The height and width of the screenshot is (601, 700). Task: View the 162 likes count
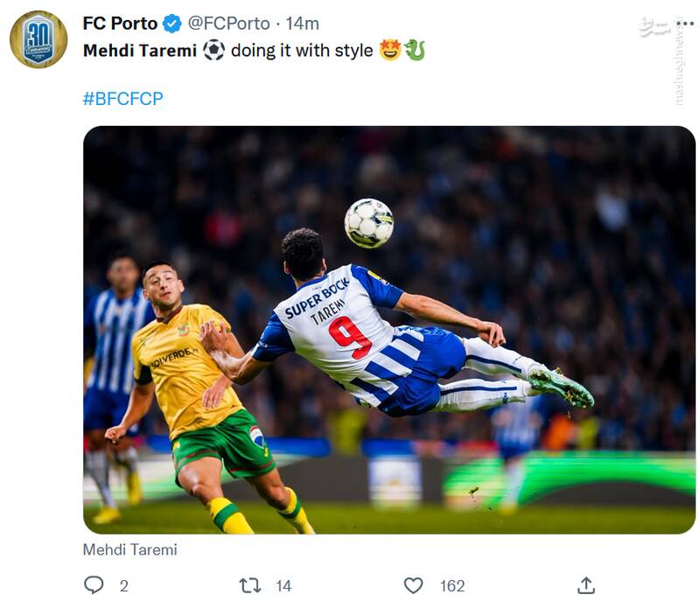click(452, 586)
